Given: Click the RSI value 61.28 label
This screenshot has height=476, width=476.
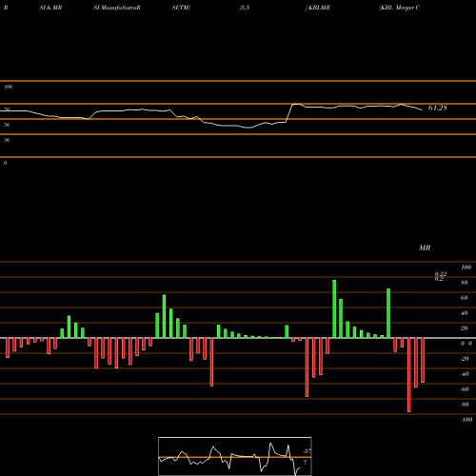Looking at the screenshot, I should 438,109.
